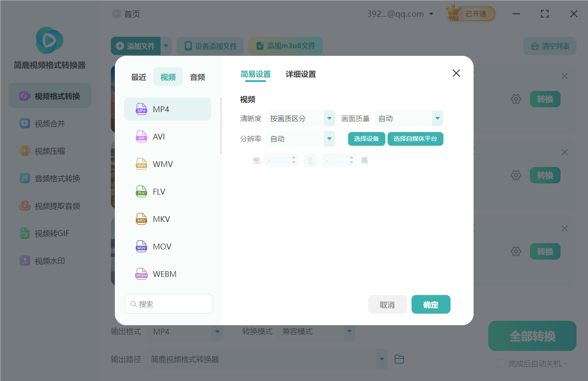The image size is (588, 381).
Task: Enable 完成后自动关机 option
Action: [x=502, y=364]
